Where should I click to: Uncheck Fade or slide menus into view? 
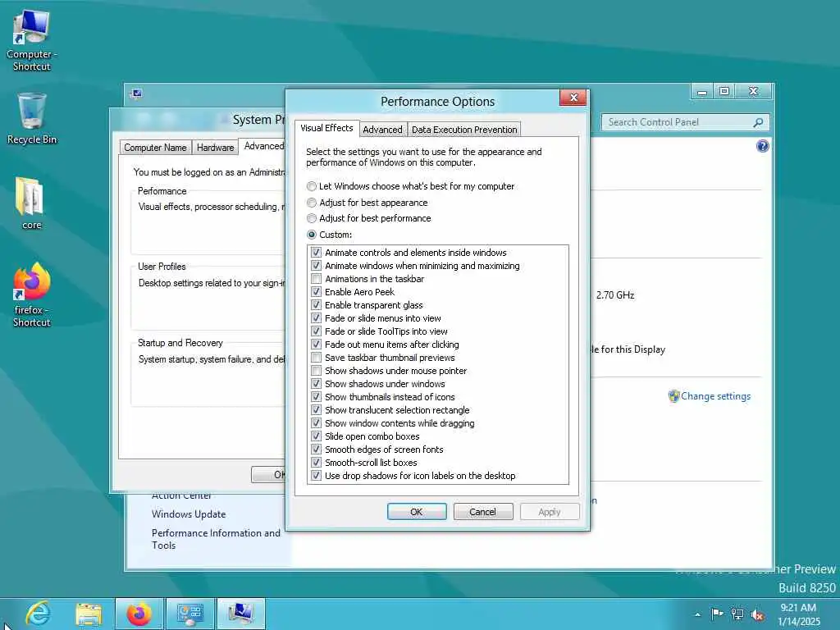coord(316,318)
